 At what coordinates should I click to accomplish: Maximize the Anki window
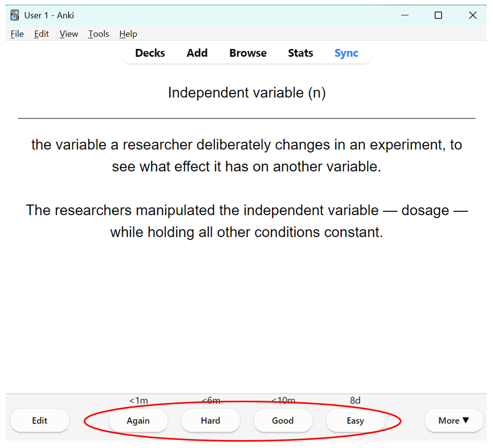438,15
